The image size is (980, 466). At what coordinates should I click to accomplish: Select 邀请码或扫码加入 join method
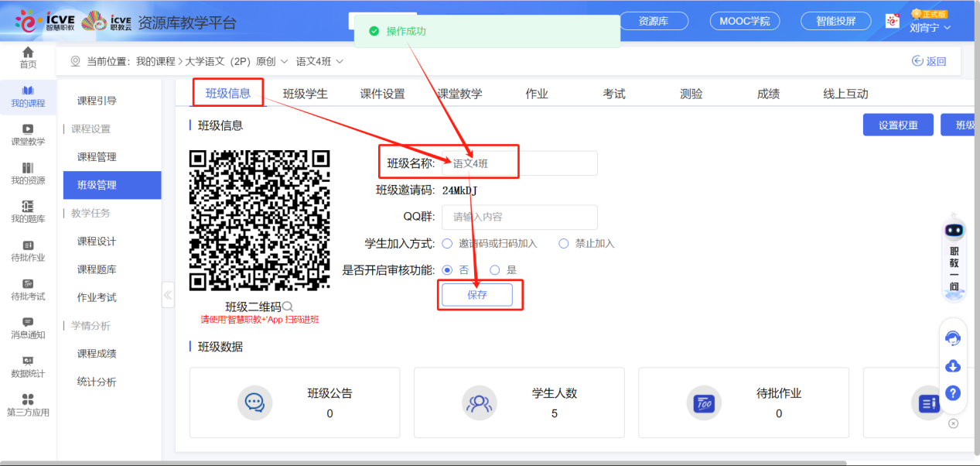point(447,243)
